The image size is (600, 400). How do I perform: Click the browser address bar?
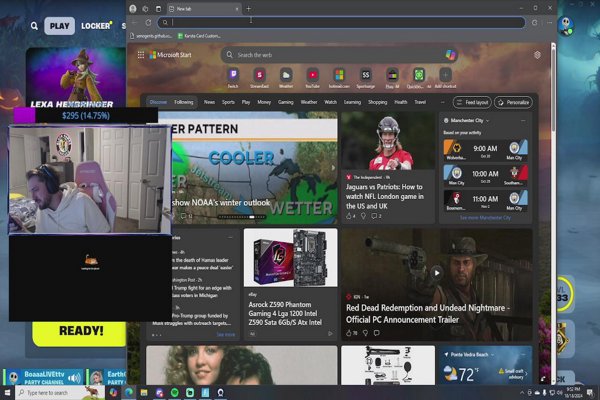pos(341,23)
